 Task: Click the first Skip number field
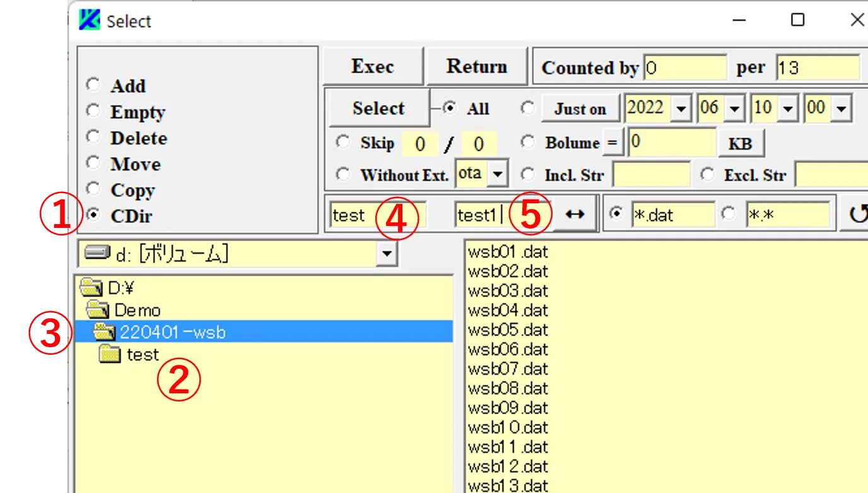pyautogui.click(x=420, y=144)
